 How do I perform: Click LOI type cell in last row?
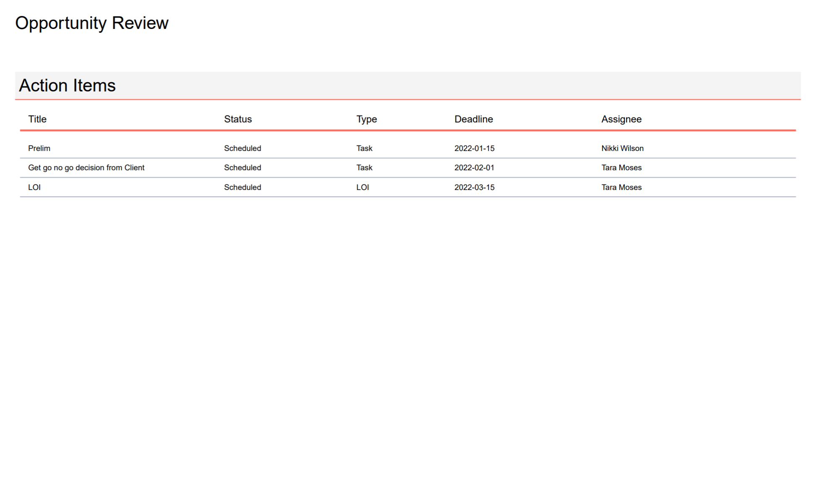(363, 187)
